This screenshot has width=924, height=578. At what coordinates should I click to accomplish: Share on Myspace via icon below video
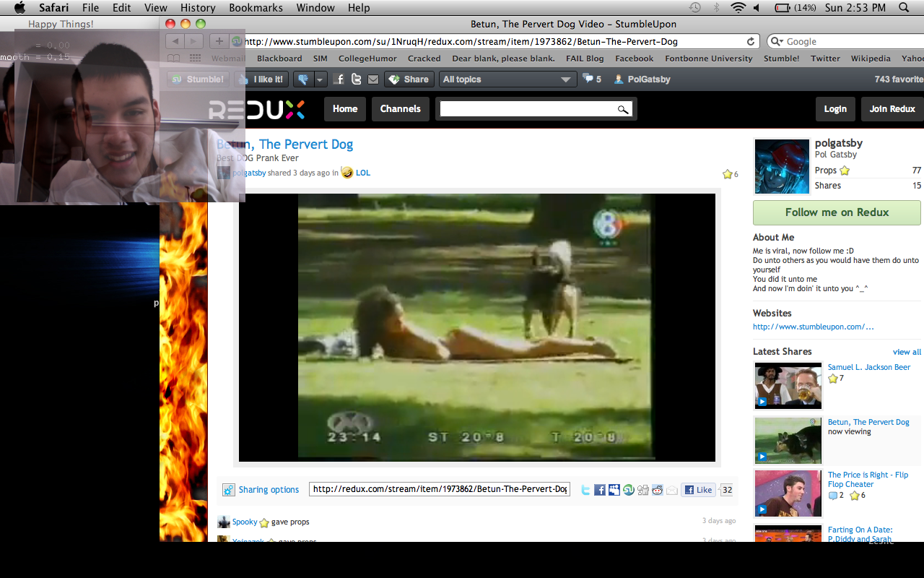pos(614,490)
